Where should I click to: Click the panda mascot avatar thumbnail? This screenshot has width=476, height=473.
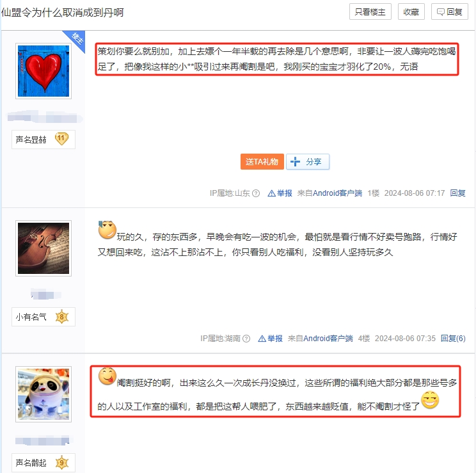coord(44,394)
